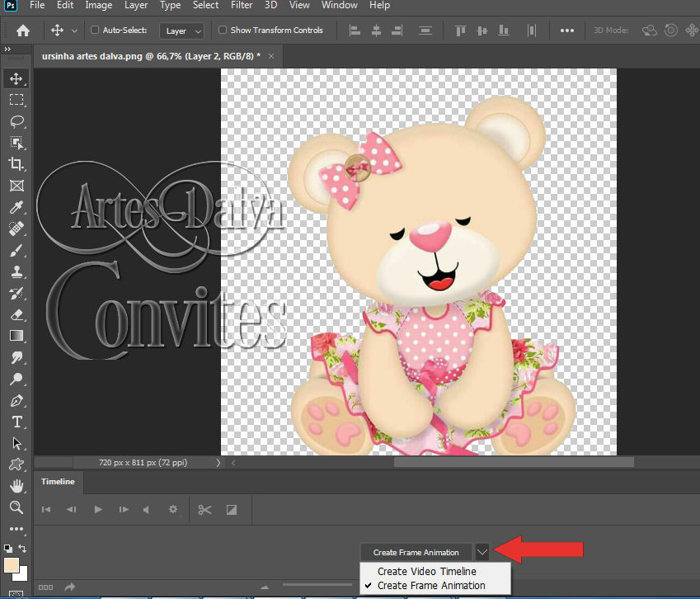This screenshot has width=700, height=599.
Task: Go to first frame button
Action: pyautogui.click(x=46, y=510)
